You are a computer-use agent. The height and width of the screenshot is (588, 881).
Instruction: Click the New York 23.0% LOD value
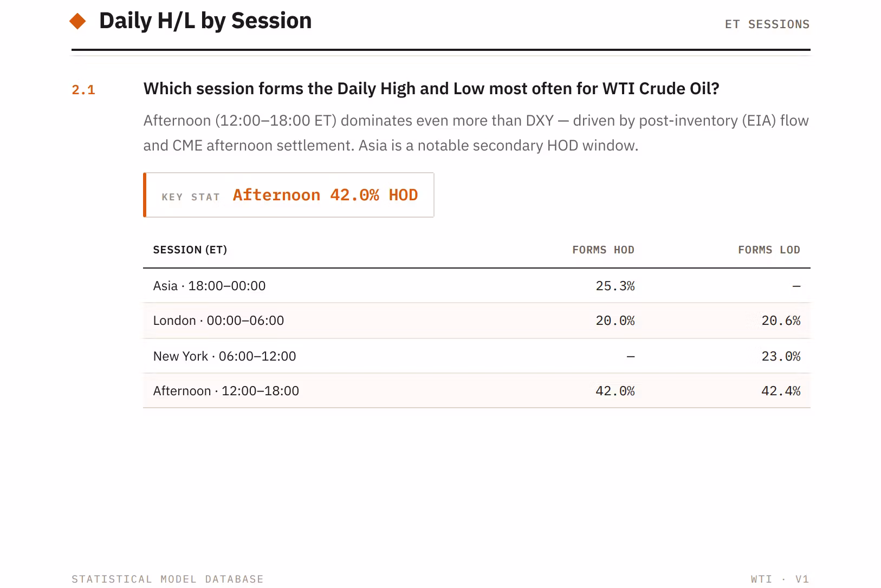(x=781, y=356)
